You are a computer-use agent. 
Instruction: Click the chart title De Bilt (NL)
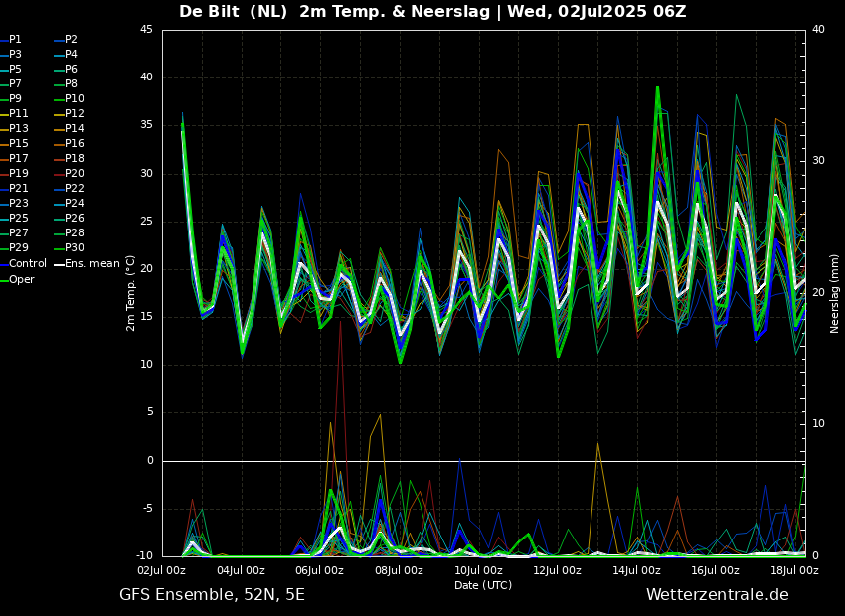[x=234, y=12]
